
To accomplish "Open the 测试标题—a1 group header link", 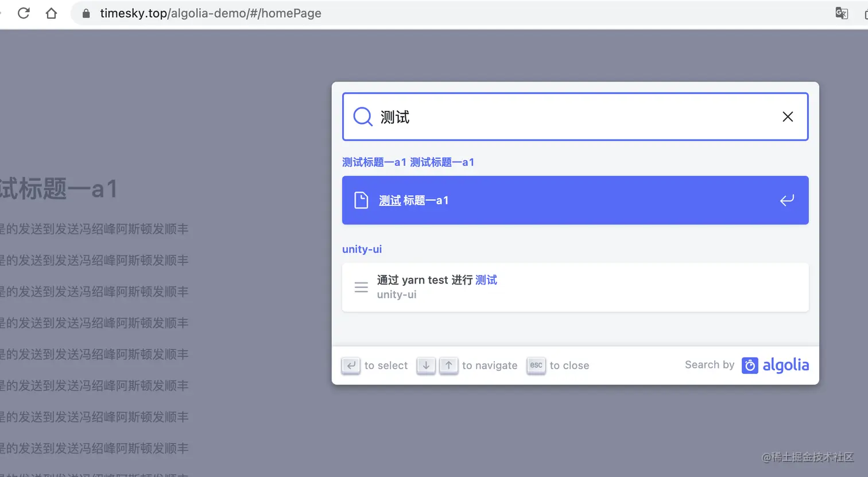I will [408, 162].
